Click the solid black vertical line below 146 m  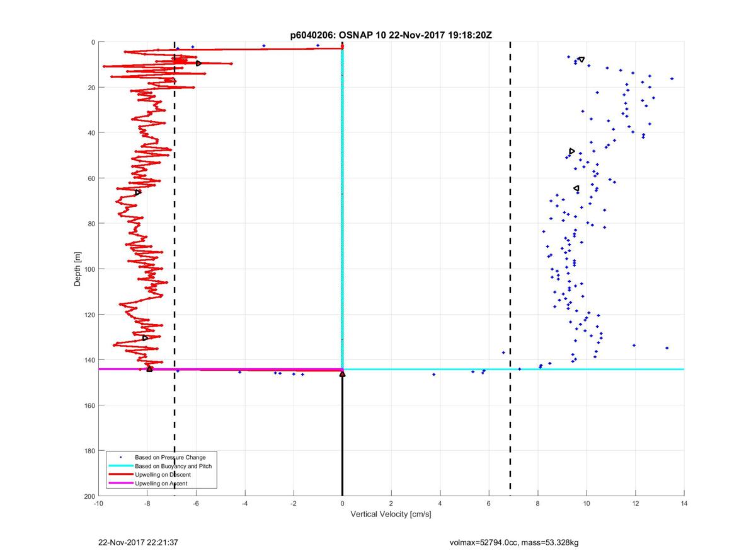342,435
